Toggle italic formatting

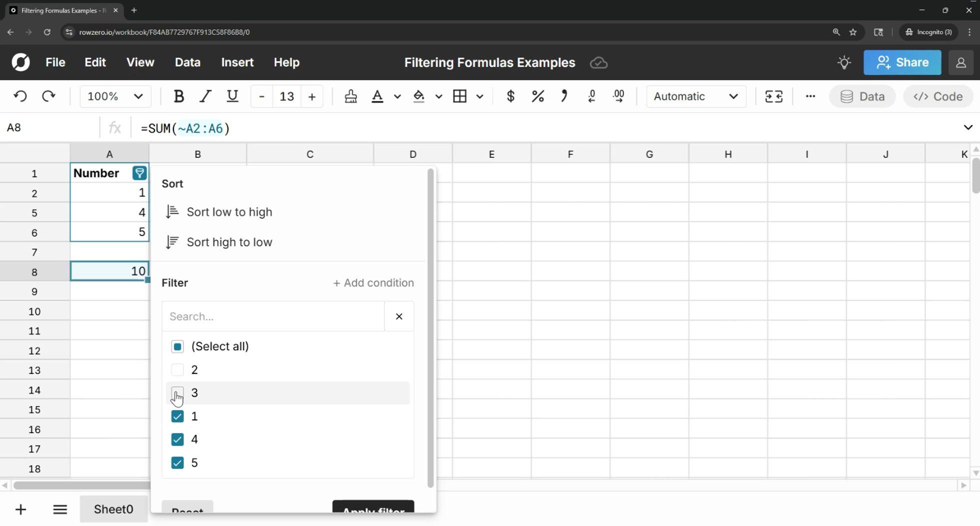(205, 96)
